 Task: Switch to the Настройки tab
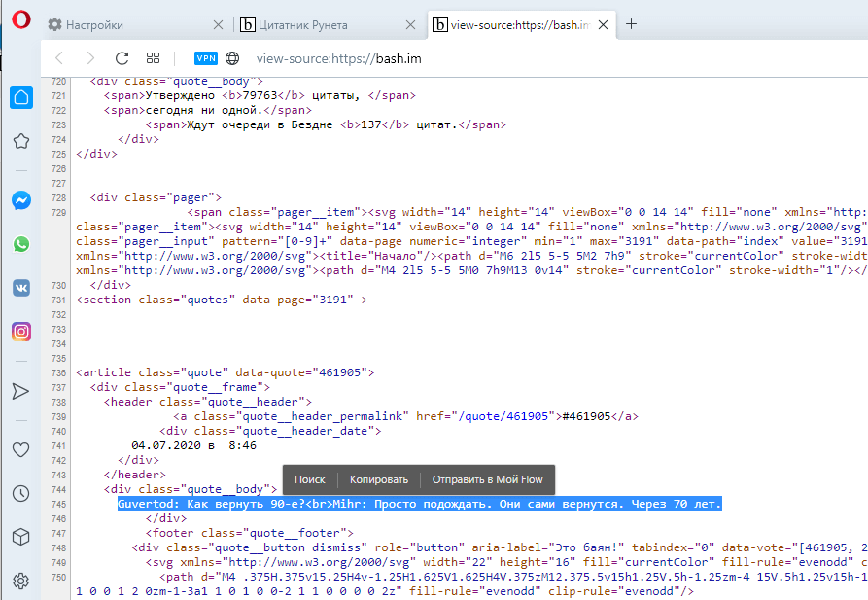(x=134, y=24)
